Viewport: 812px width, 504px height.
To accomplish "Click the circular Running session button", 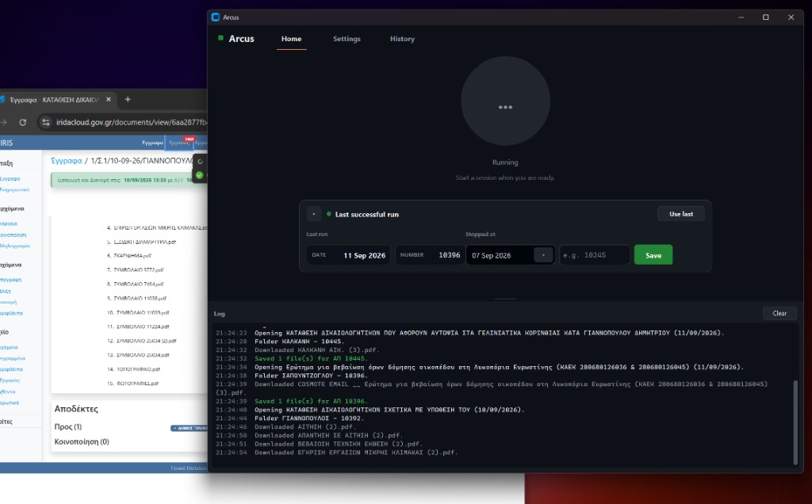I will click(505, 101).
